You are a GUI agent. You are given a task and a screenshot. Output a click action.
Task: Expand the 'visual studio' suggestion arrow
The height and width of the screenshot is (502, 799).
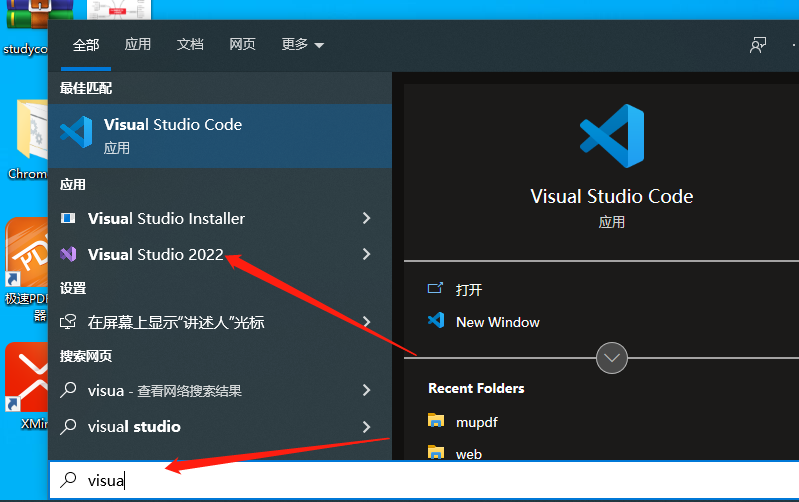pyautogui.click(x=366, y=427)
